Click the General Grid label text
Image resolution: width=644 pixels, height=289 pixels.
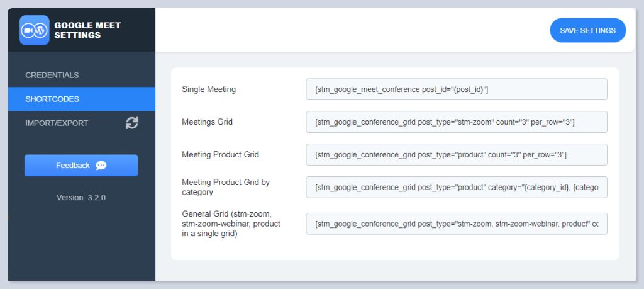click(231, 224)
